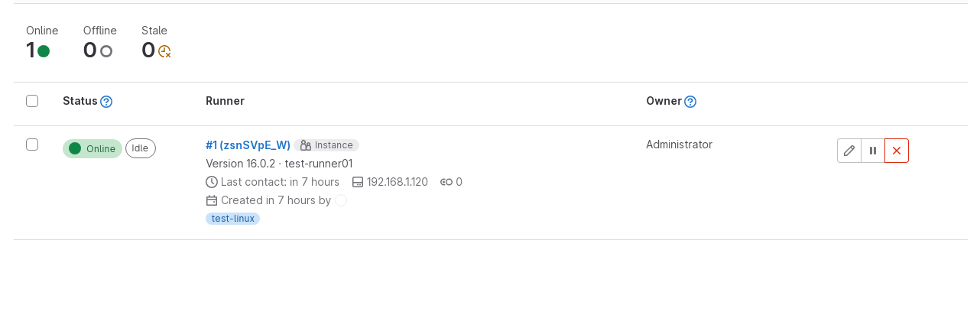This screenshot has width=980, height=315.
Task: Click the IP address icon beside 192.168.1.120
Action: coord(358,182)
